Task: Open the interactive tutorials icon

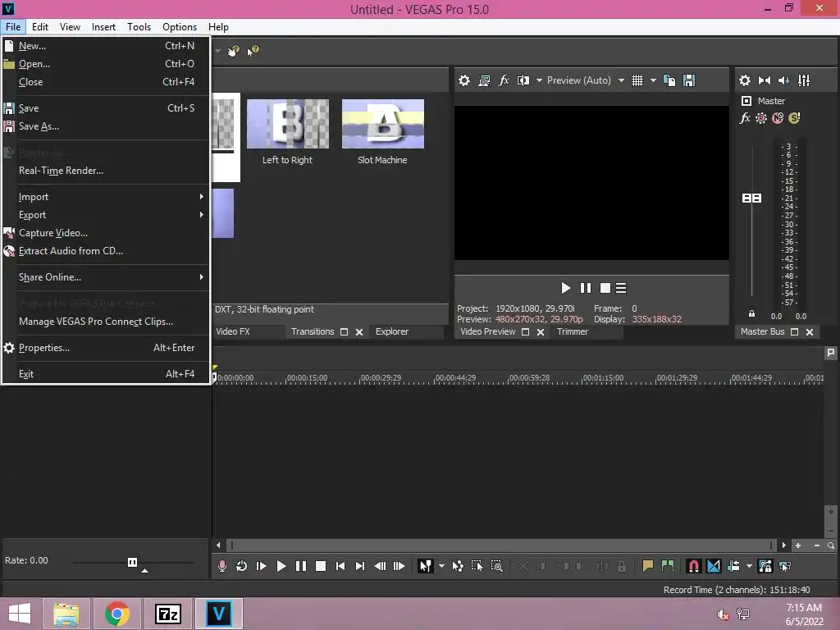Action: [x=233, y=51]
